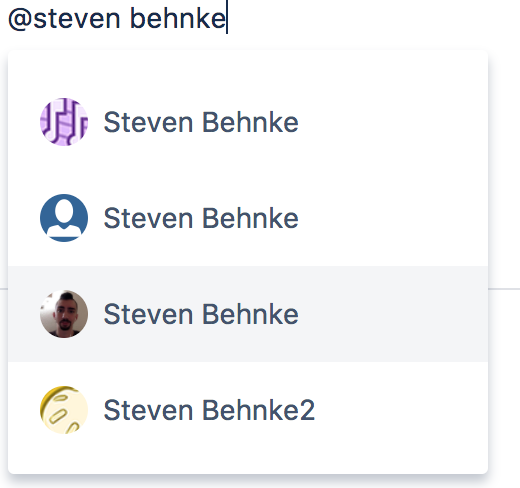
Task: Click the yellow patterned avatar icon
Action: pyautogui.click(x=64, y=410)
